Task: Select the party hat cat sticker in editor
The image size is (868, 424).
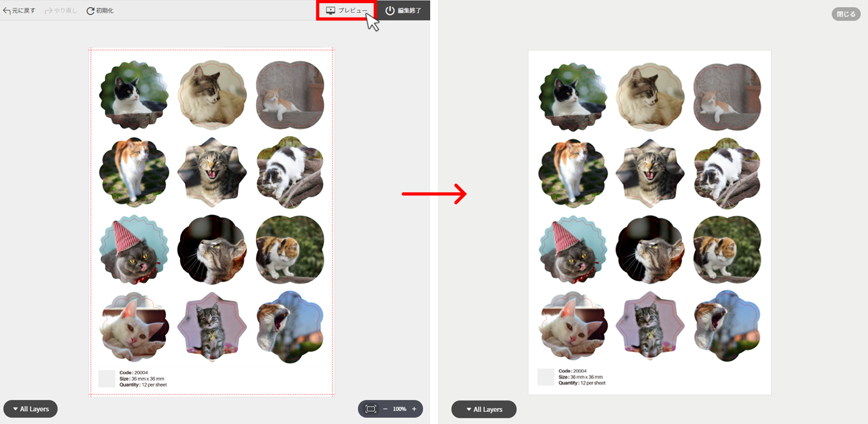Action: tap(133, 250)
